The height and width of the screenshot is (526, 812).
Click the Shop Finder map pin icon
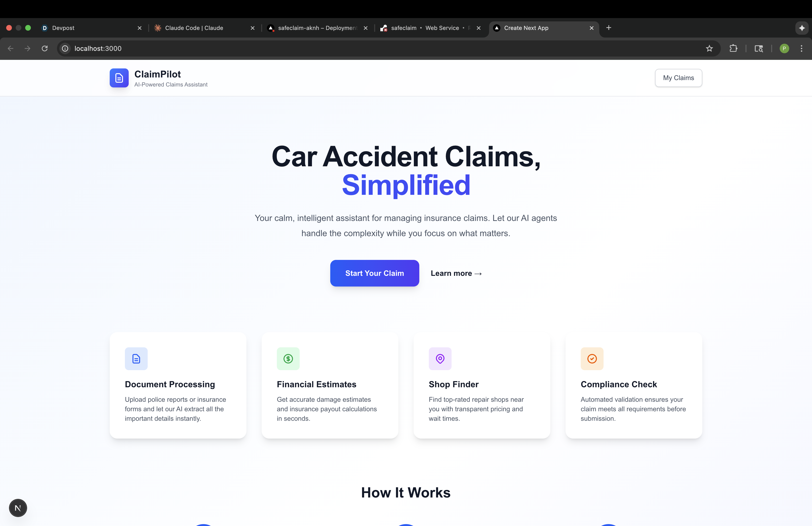(x=440, y=359)
